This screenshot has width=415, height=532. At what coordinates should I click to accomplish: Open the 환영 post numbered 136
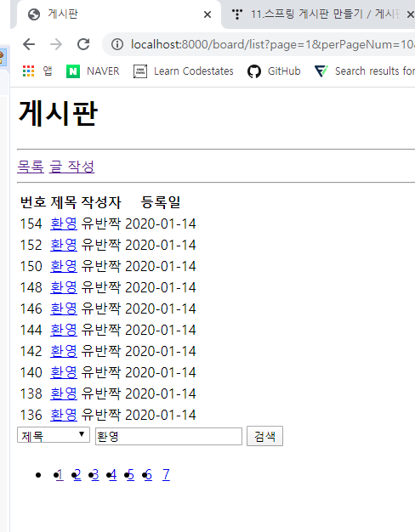64,415
